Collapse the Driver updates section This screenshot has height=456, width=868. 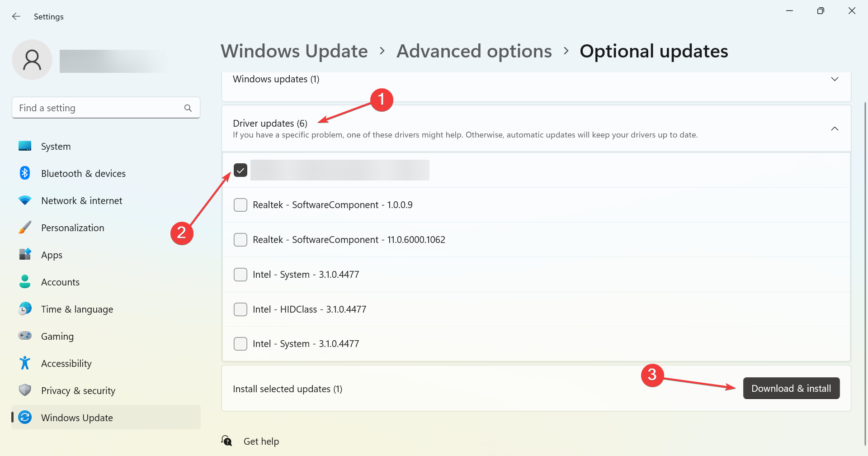[835, 128]
